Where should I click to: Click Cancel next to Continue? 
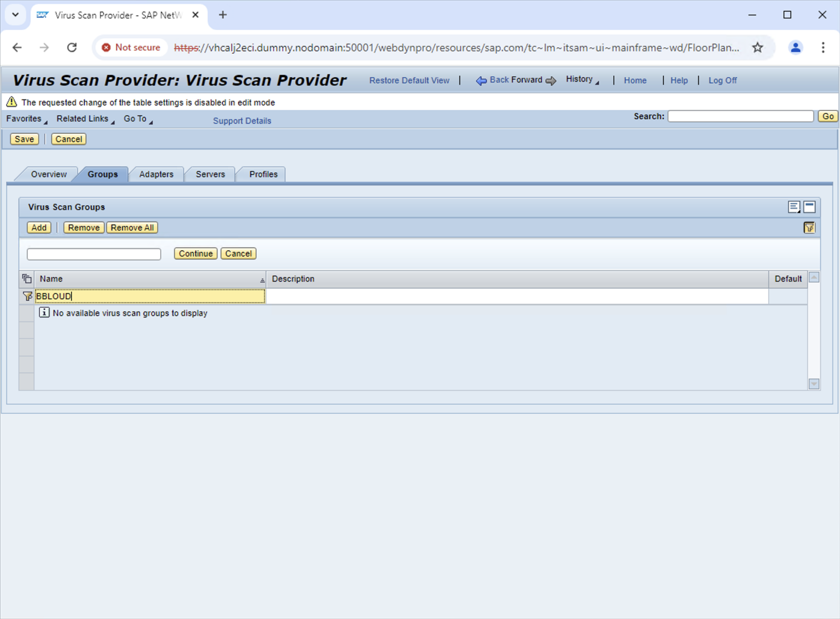(x=238, y=253)
